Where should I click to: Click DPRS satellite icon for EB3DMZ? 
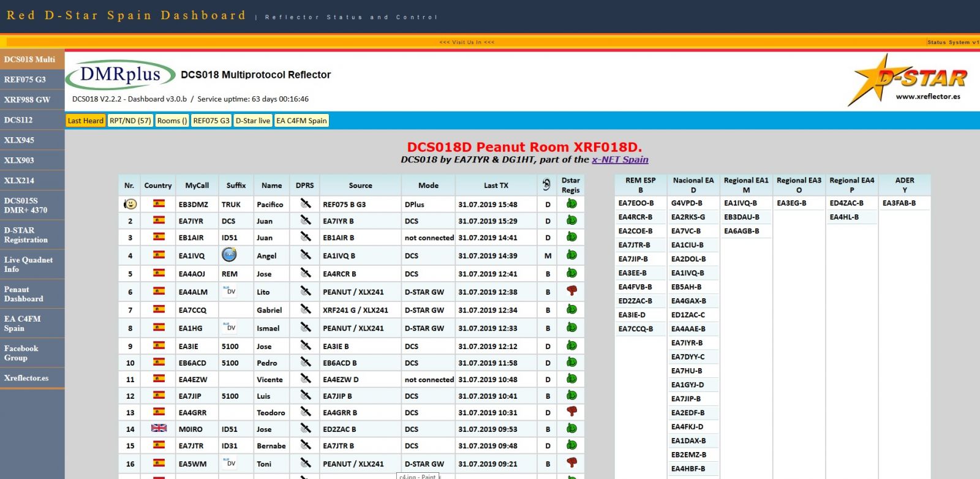pyautogui.click(x=305, y=203)
